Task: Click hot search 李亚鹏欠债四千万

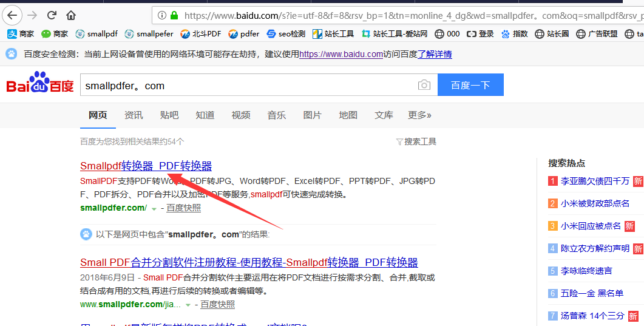Action: point(595,181)
